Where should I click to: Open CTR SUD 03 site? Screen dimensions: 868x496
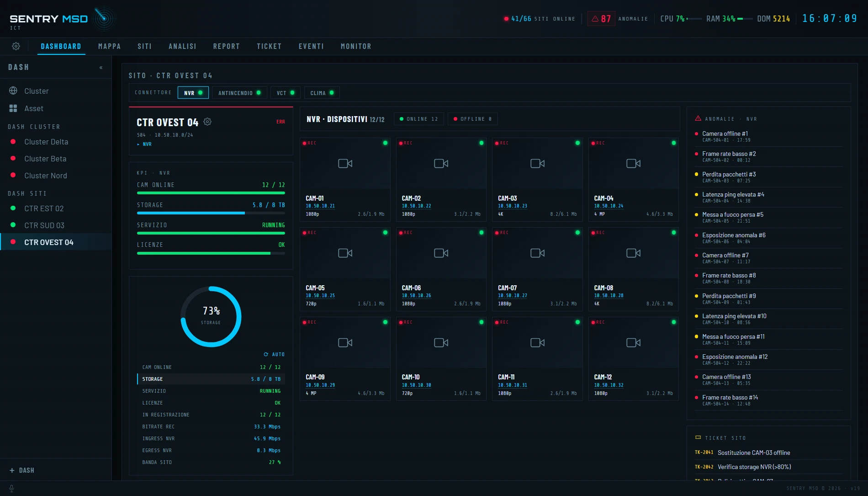(56, 225)
